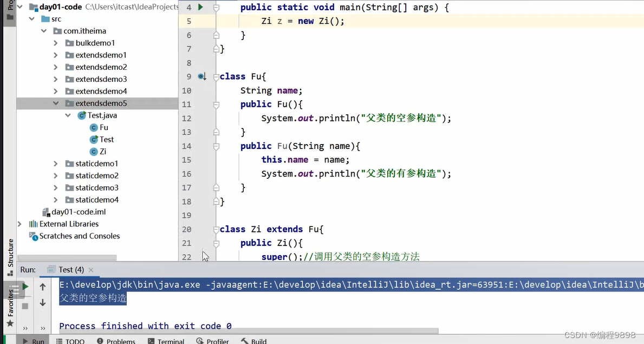Toggle the Project tool window sidebar button

[10, 12]
